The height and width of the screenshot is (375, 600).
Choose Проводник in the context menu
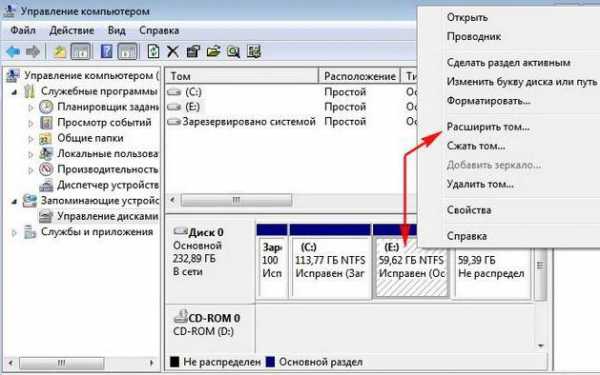474,37
